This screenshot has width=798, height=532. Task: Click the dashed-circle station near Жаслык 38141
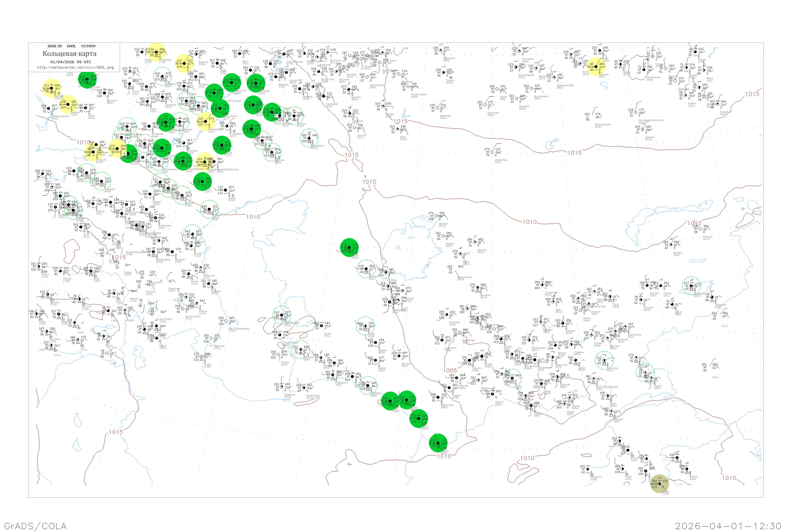366,269
